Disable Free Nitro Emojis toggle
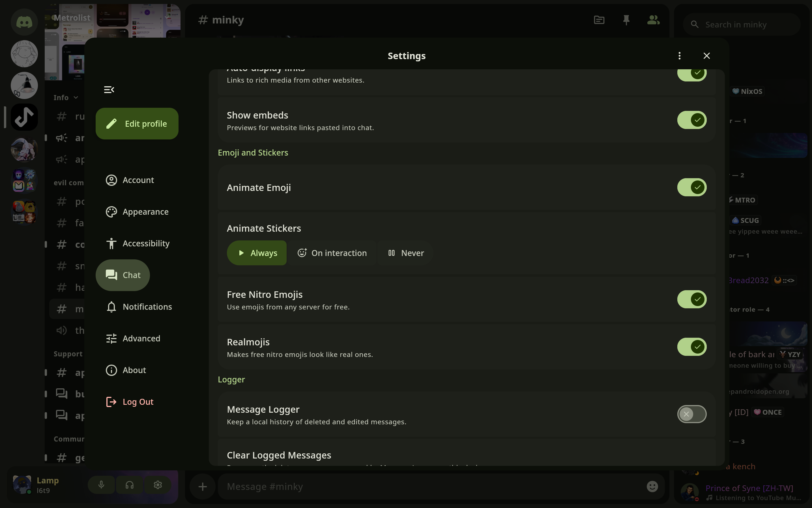812x508 pixels. pos(692,299)
